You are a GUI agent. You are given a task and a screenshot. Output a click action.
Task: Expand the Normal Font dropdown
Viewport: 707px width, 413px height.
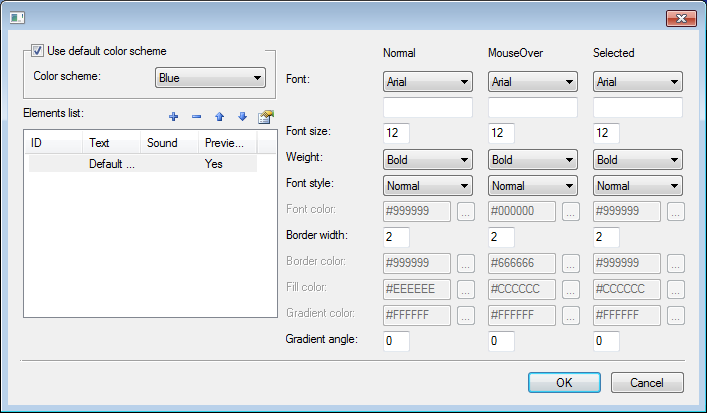pyautogui.click(x=428, y=82)
